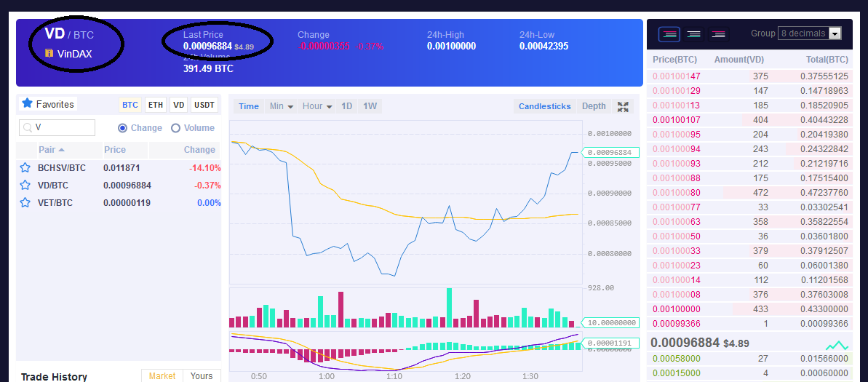Screen dimensions: 868x382
Task: Expand the Min interval dropdown
Action: tap(282, 106)
